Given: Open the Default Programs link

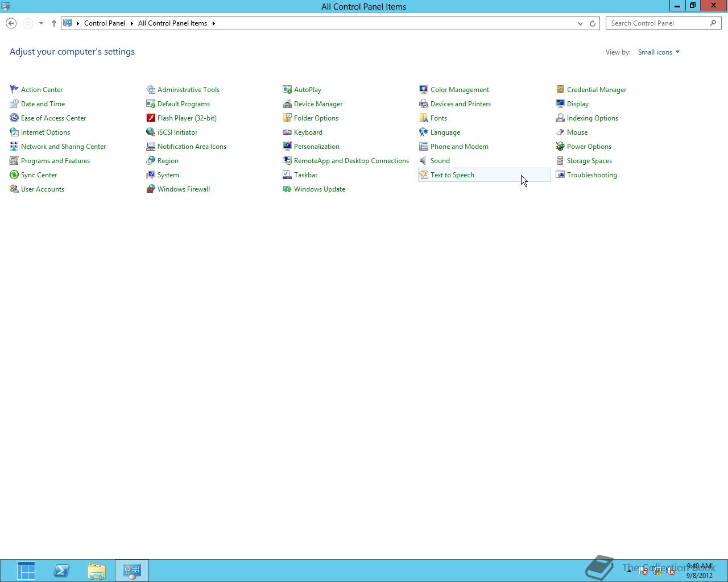Looking at the screenshot, I should click(184, 104).
